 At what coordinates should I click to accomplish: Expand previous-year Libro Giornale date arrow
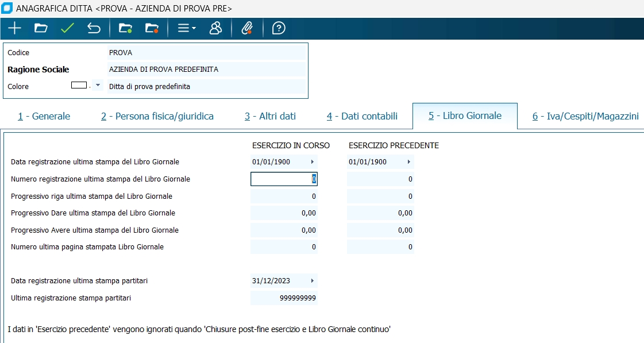click(x=408, y=162)
